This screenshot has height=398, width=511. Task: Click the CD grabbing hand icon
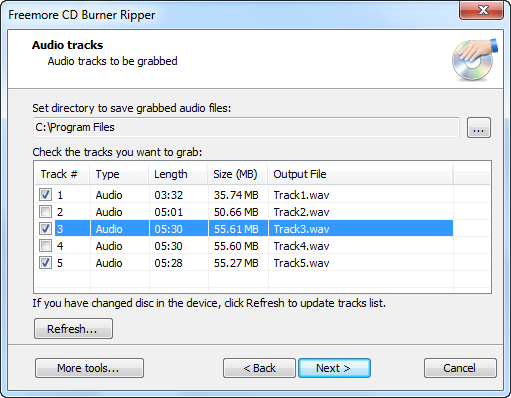[x=475, y=60]
